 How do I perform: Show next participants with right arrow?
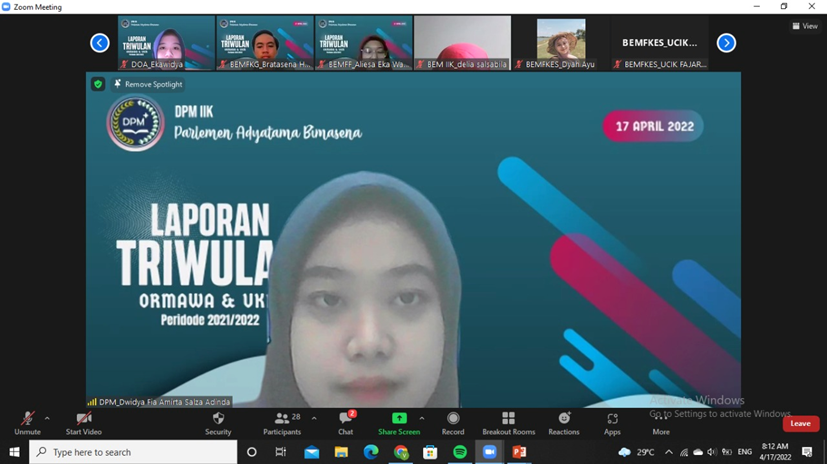[726, 43]
